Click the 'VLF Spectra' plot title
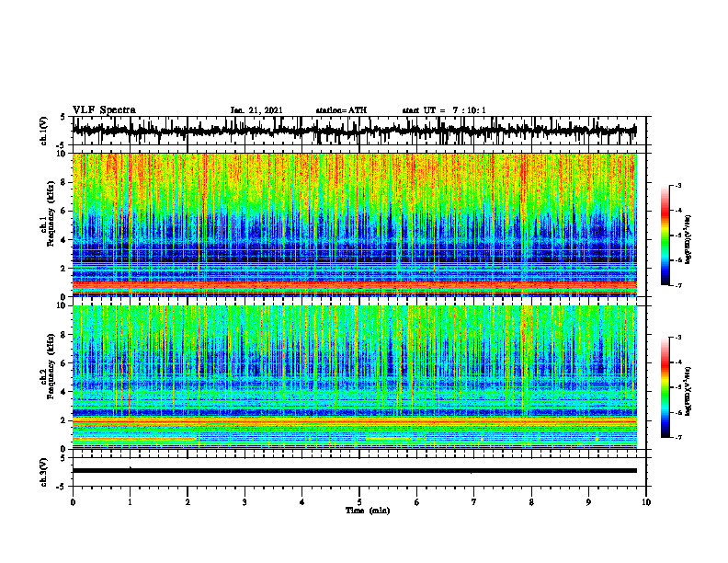The height and width of the screenshot is (563, 728). (x=104, y=110)
